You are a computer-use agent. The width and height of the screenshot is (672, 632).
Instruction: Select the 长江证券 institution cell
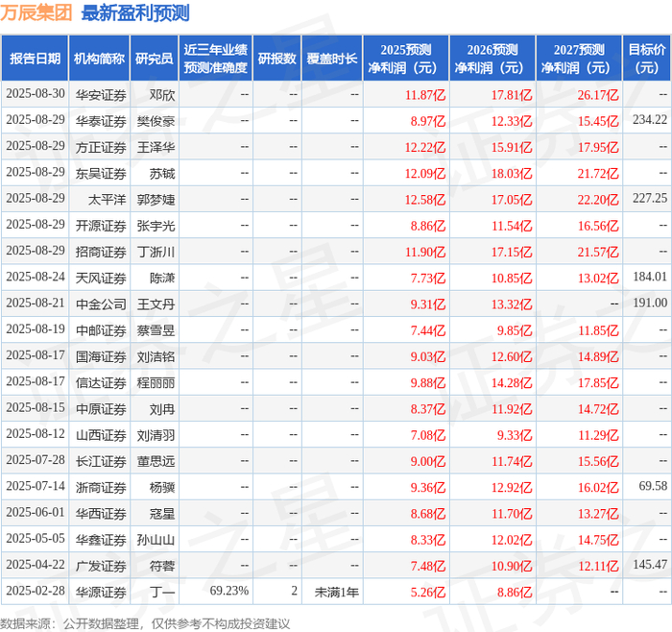tap(101, 461)
